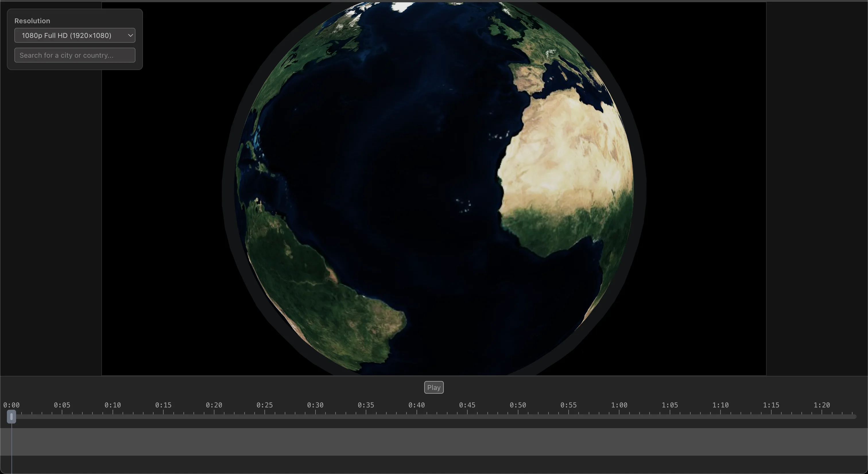
Task: Jump to the 0:40 timeline marker
Action: (416, 405)
